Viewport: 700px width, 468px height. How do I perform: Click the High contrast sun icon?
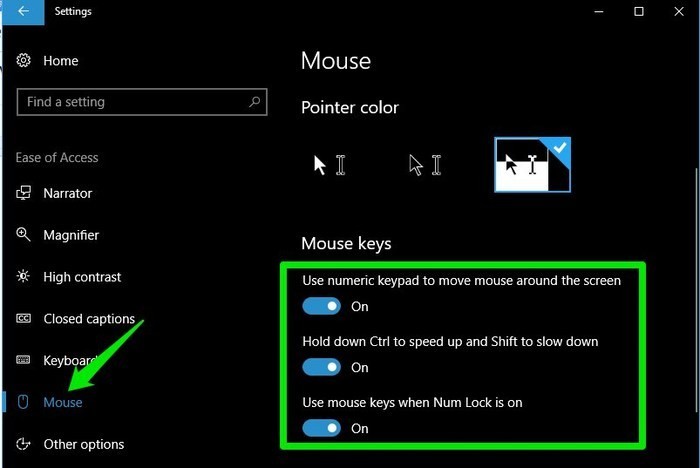tap(24, 277)
